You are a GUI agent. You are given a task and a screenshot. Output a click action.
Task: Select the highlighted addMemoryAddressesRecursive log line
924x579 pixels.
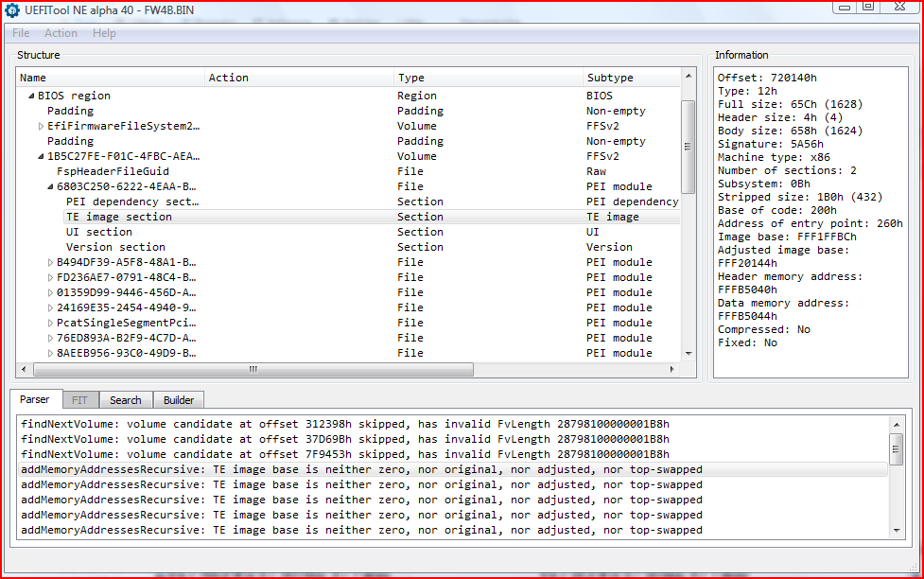coord(453,470)
